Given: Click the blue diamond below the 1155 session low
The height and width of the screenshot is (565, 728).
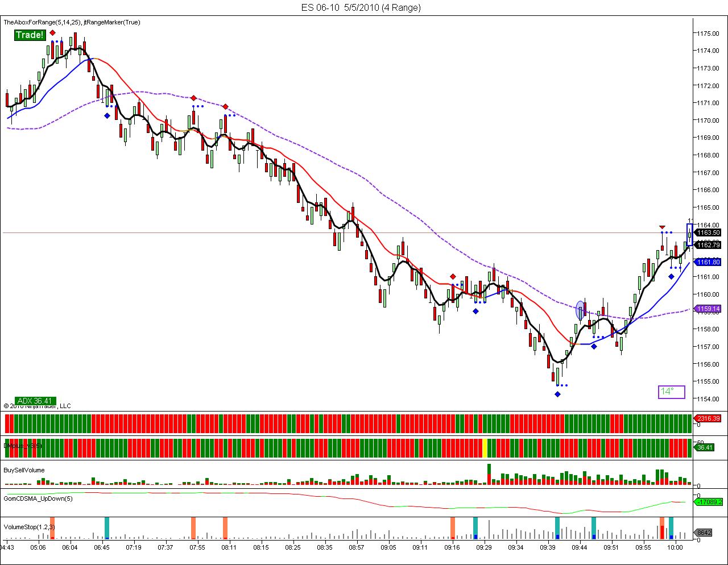Looking at the screenshot, I should coord(557,394).
